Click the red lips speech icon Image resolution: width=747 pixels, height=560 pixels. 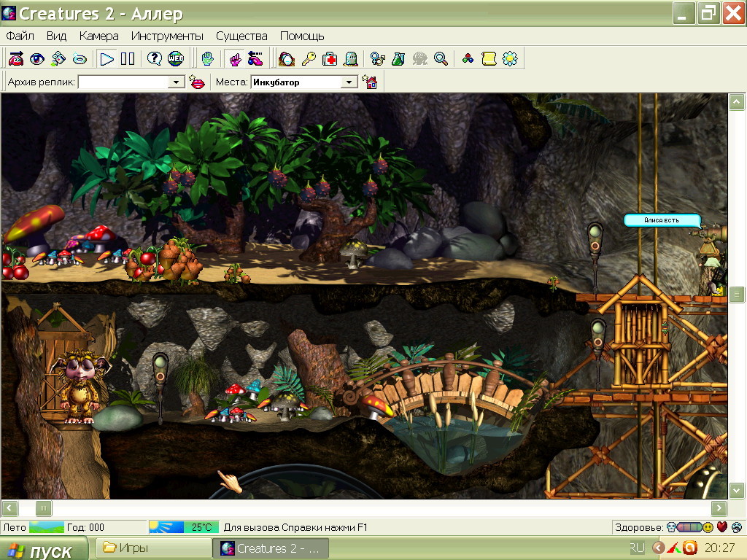click(197, 82)
